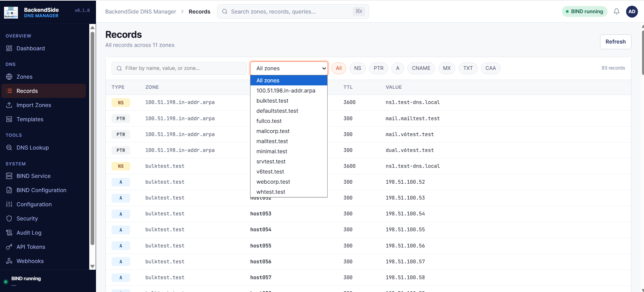Select mailtest.test zone option
The height and width of the screenshot is (292, 644).
[289, 141]
